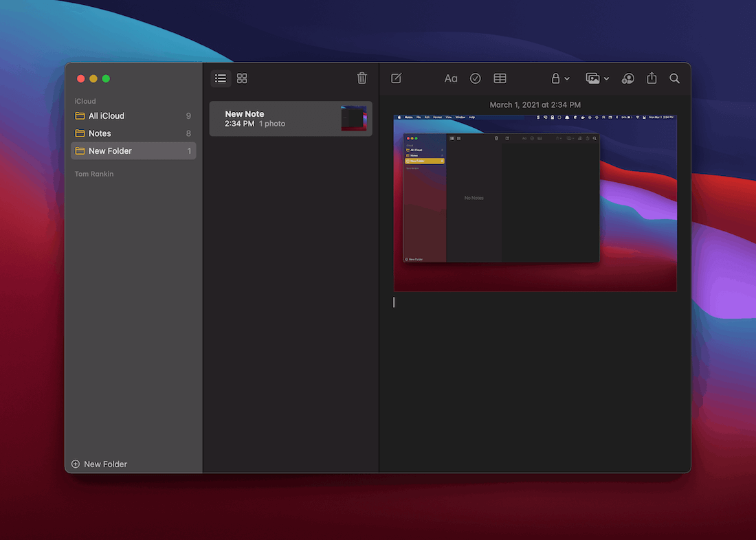Select the Tom Rankin account section
The height and width of the screenshot is (540, 756).
coord(93,174)
